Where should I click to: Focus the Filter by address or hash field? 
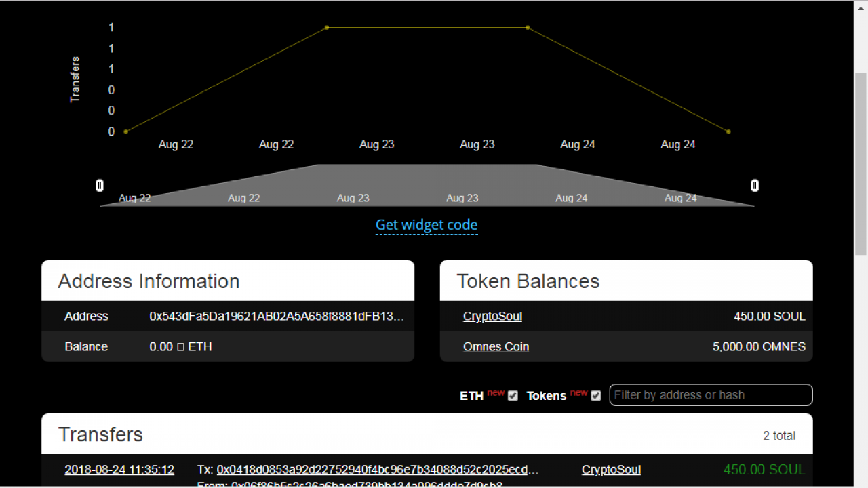click(710, 395)
